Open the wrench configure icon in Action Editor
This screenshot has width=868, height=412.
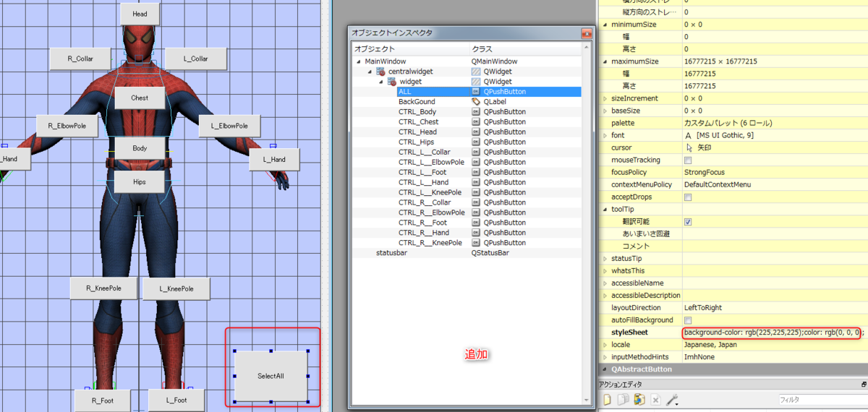click(x=672, y=400)
